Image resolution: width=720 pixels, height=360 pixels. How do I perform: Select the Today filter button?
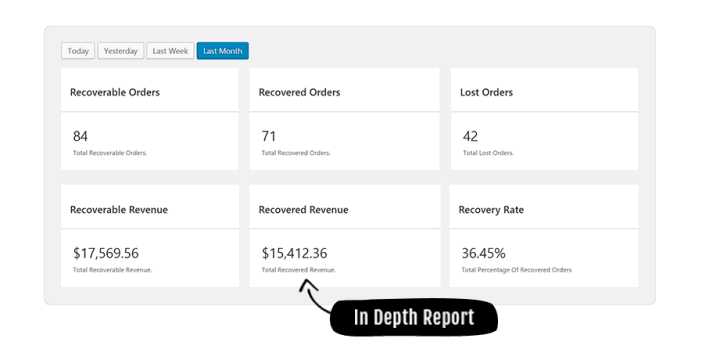[x=78, y=51]
